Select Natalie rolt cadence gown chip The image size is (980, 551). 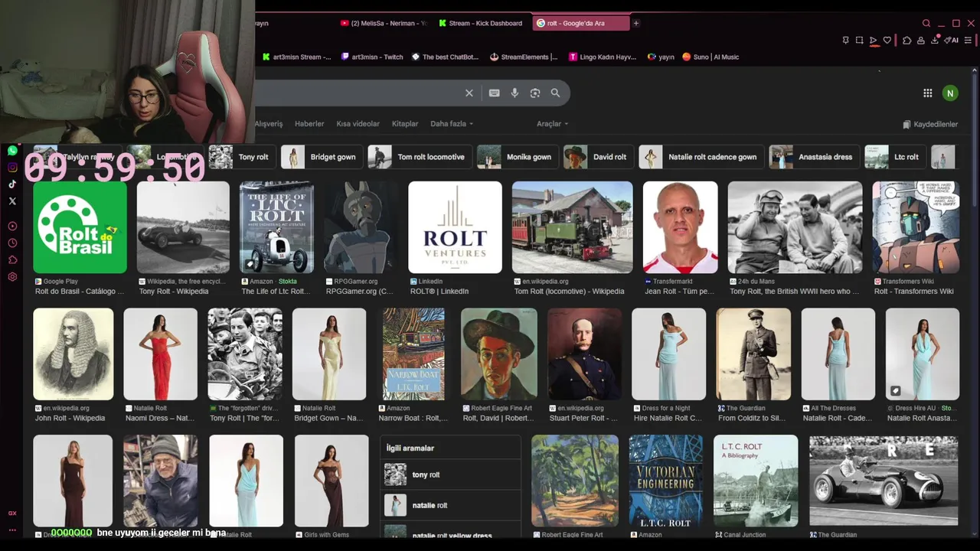pyautogui.click(x=702, y=157)
